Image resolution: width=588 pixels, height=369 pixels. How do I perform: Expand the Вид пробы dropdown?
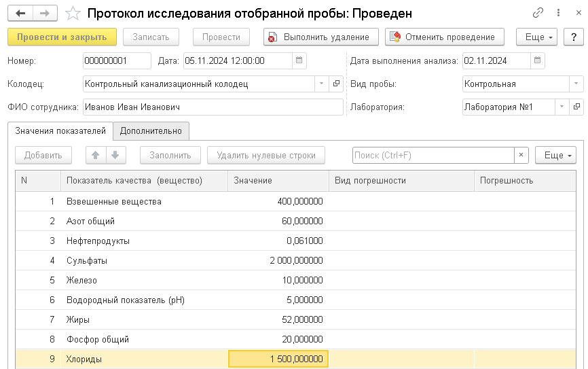pos(576,84)
